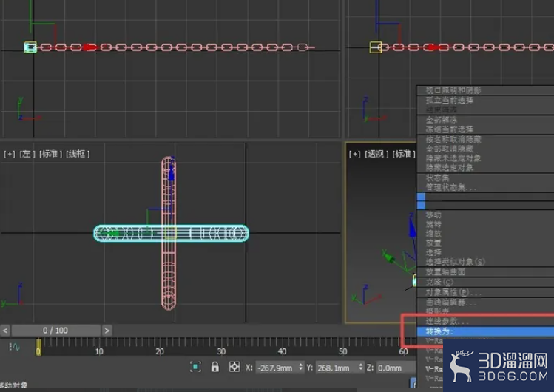Open the [标准] menu in Left viewport
The image size is (554, 392).
coord(50,154)
